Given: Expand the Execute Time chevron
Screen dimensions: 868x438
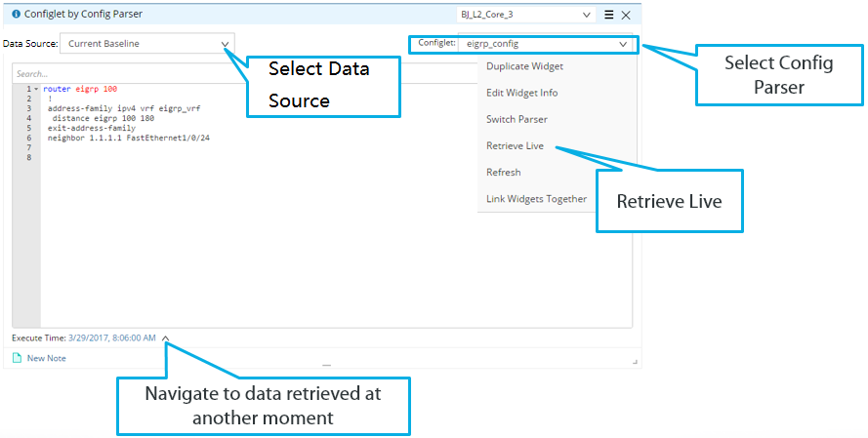Looking at the screenshot, I should pos(166,338).
